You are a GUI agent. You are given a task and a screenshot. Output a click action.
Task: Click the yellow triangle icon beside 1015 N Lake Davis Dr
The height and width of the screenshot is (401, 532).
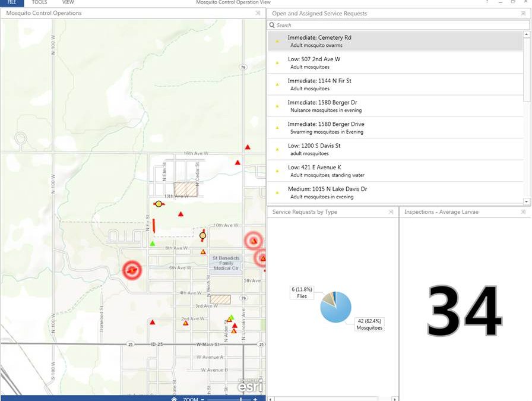277,193
